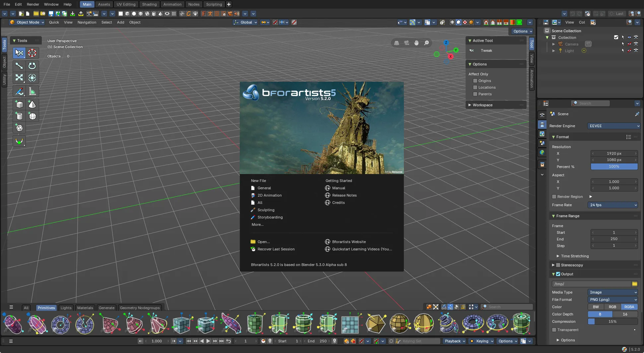This screenshot has width=644, height=353.
Task: Click the resolution Percent 100% slider
Action: (x=614, y=166)
